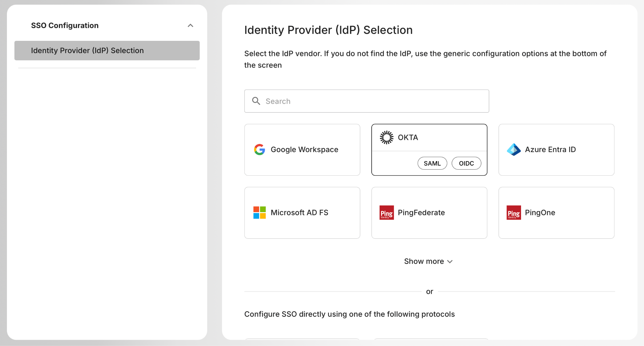644x346 pixels.
Task: Click the Google Workspace logo icon
Action: pos(259,150)
